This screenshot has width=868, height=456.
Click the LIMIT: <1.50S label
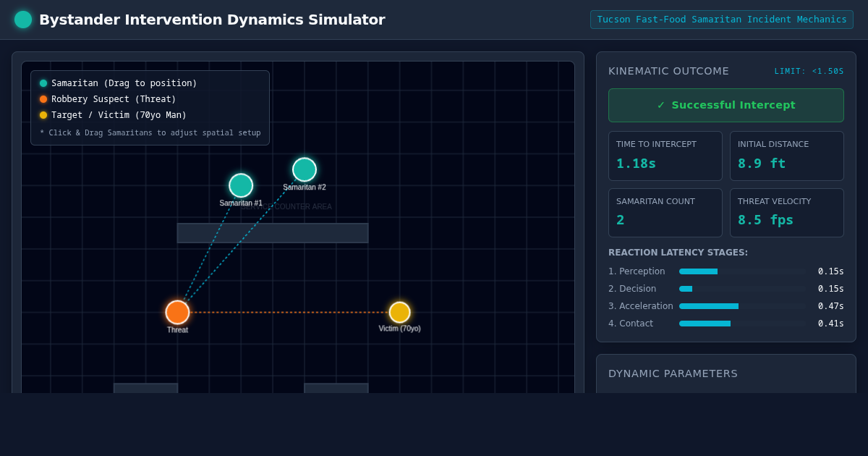pos(809,71)
